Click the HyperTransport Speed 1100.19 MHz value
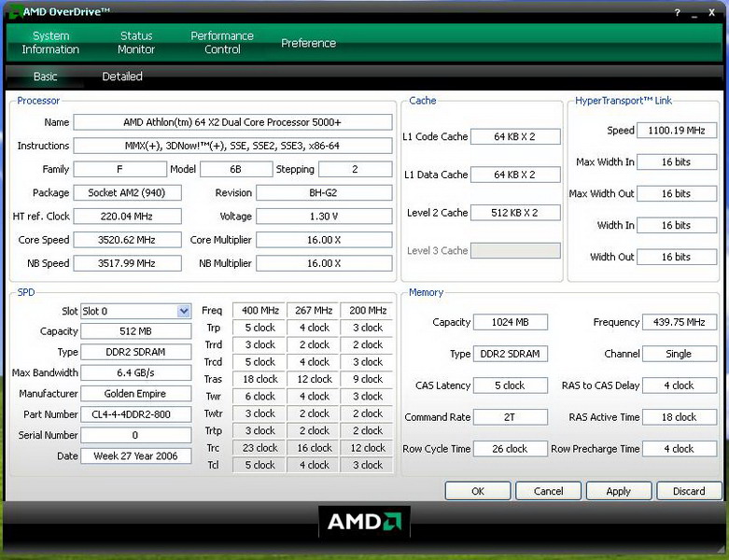The width and height of the screenshot is (729, 560). tap(677, 131)
